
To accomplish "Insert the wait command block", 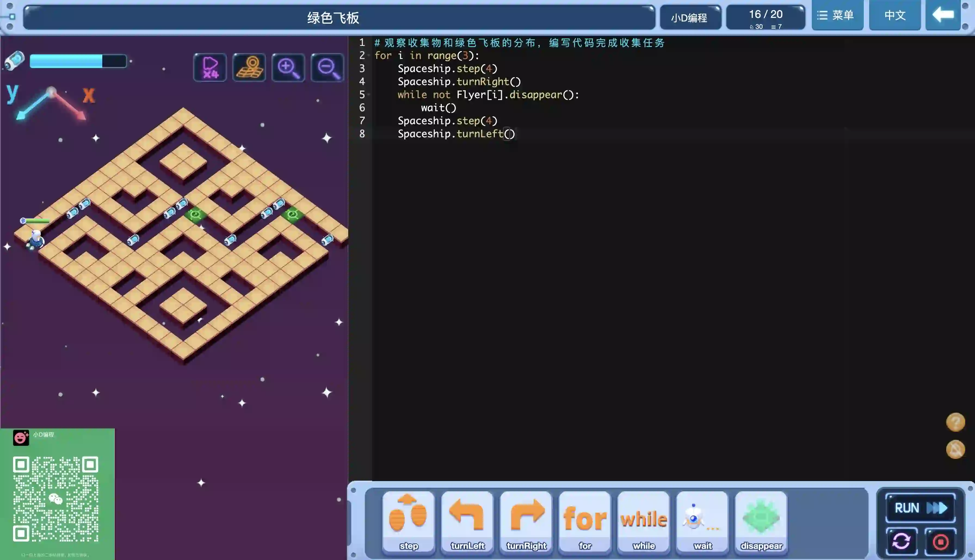I will coord(703,521).
